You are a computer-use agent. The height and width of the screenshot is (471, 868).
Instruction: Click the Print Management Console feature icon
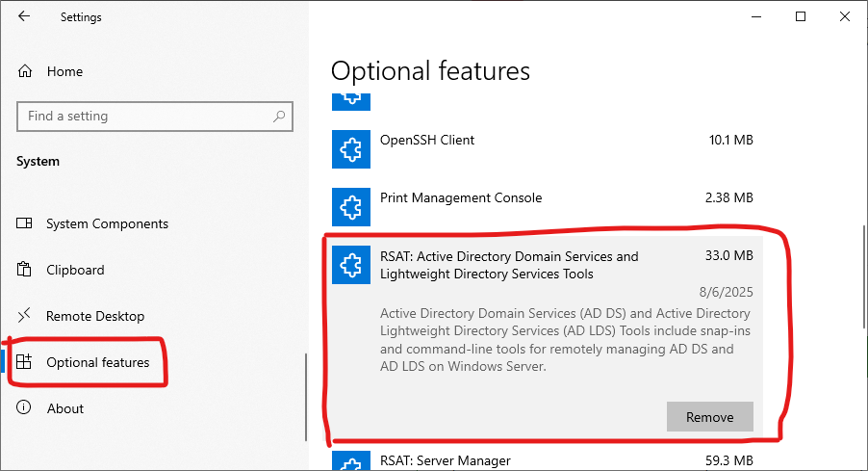pos(351,207)
